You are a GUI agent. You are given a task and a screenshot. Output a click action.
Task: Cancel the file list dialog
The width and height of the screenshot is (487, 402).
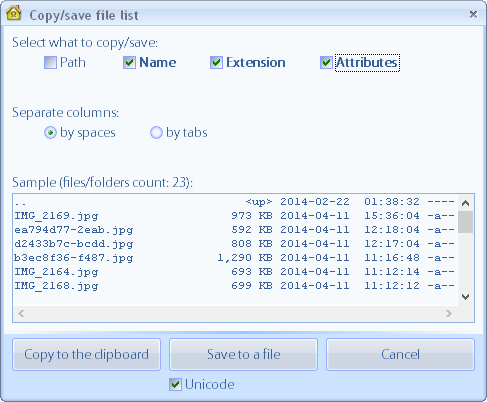[400, 354]
